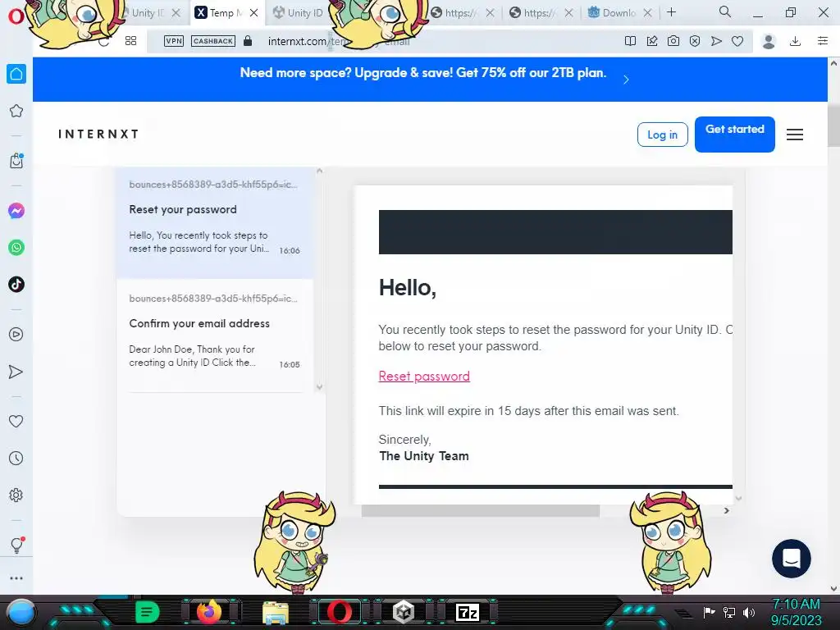Open the Action Center flag icon
The image size is (840, 630).
point(710,612)
